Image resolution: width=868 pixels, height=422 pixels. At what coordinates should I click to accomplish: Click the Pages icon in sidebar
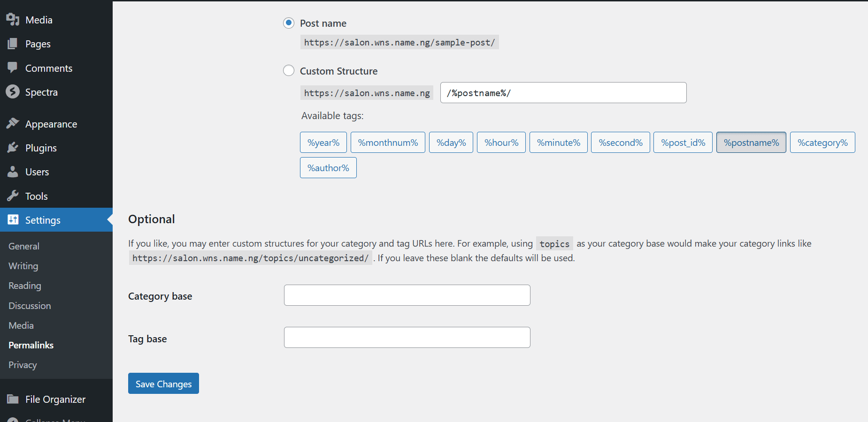pyautogui.click(x=13, y=44)
